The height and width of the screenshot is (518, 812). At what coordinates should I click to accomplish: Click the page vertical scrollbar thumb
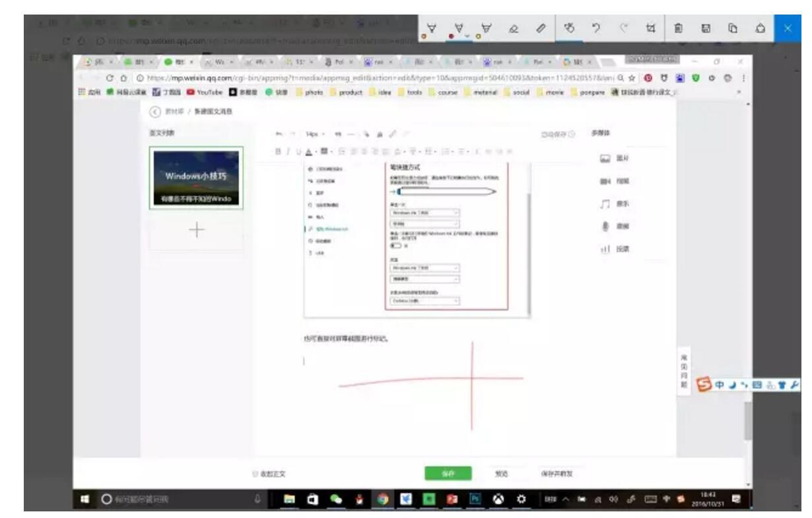(x=747, y=421)
